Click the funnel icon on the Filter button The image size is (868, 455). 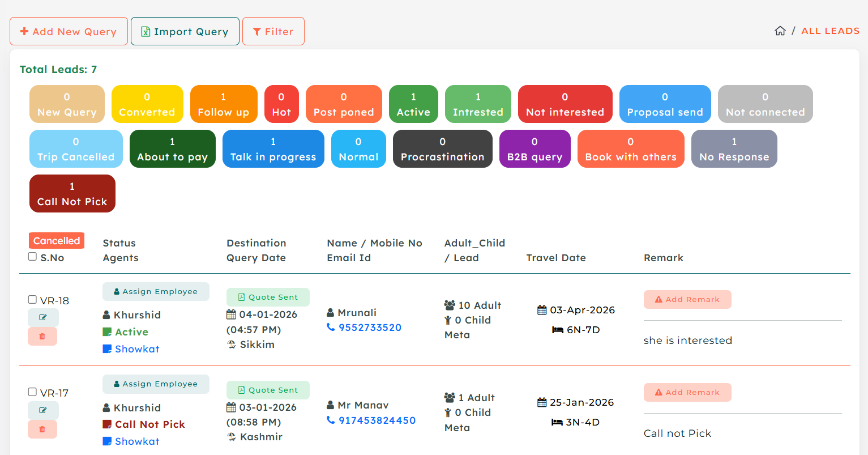point(258,31)
